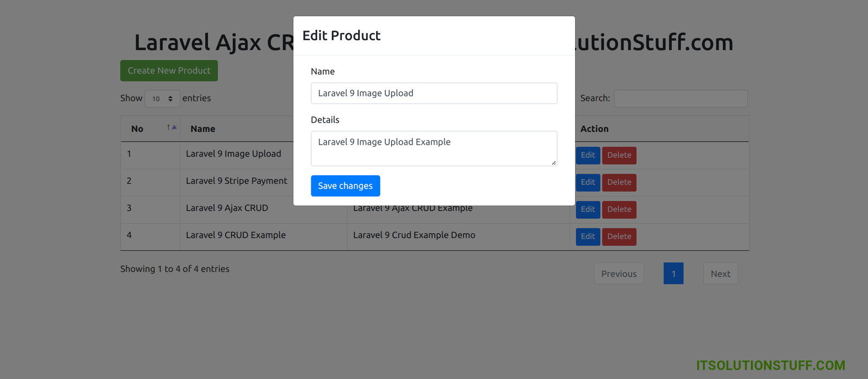Image resolution: width=868 pixels, height=379 pixels.
Task: Edit the Laravel 9 Image Upload row
Action: 588,155
